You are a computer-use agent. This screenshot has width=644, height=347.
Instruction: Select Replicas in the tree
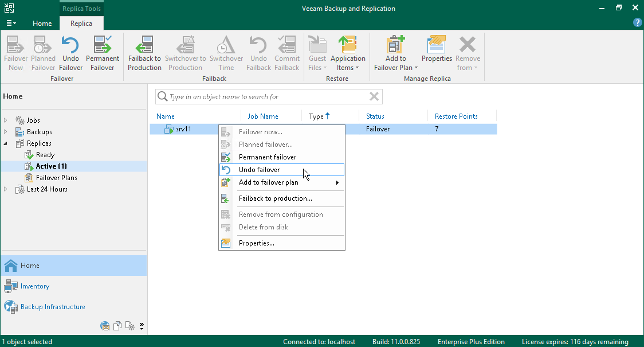coord(39,143)
